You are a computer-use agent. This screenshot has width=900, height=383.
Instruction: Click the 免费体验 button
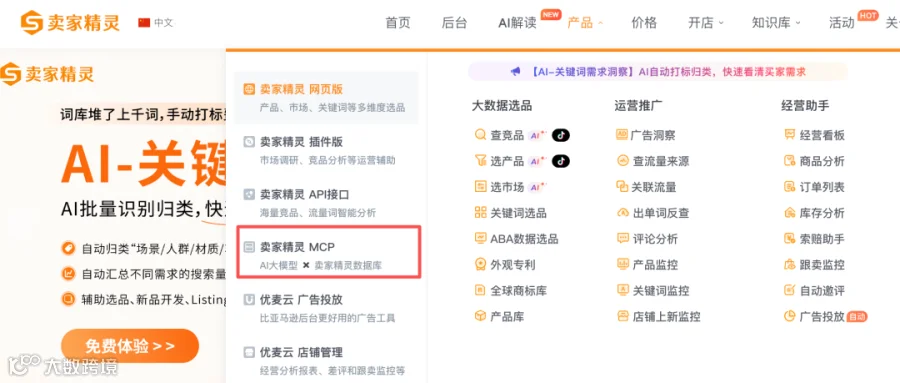[130, 346]
